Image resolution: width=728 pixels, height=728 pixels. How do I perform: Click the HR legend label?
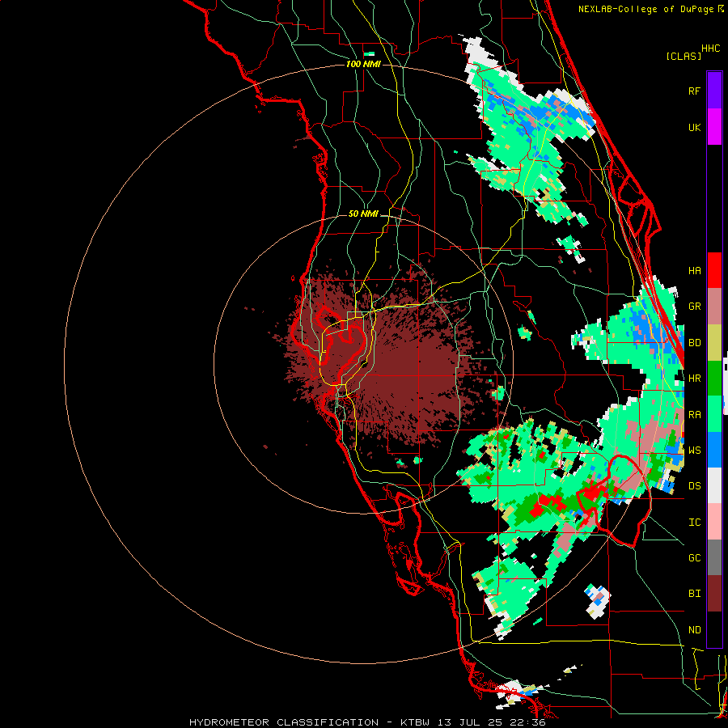pyautogui.click(x=694, y=379)
